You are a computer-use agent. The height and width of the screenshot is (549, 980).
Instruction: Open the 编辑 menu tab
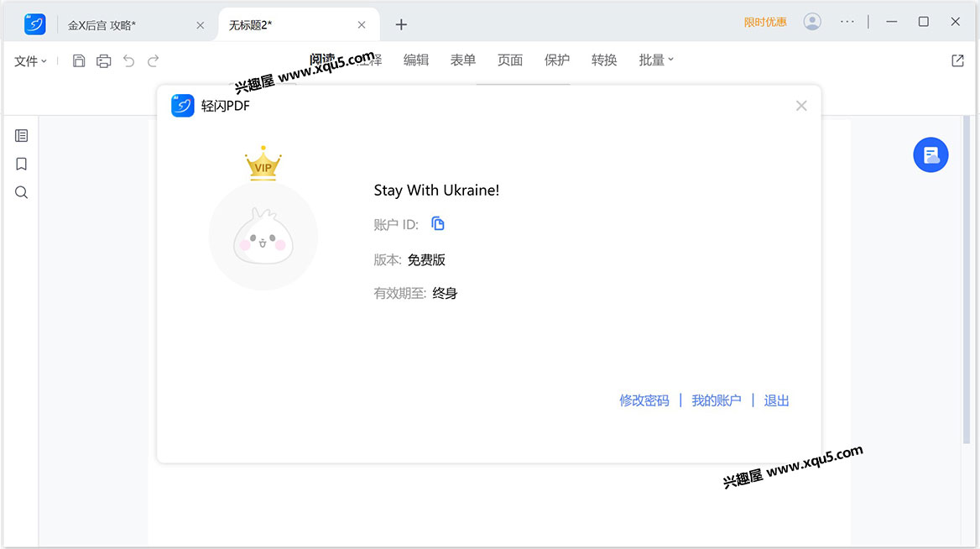(x=416, y=60)
